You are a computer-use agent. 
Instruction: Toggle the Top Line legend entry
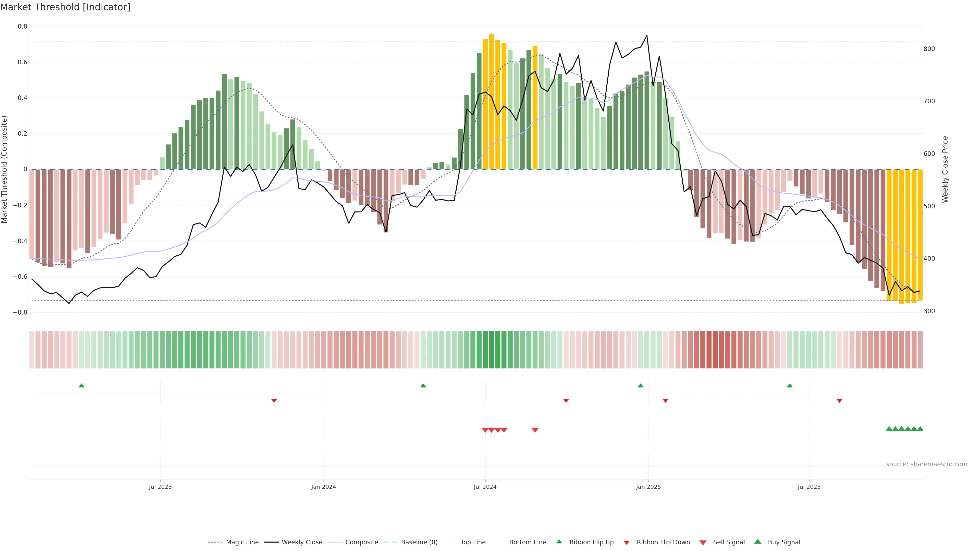click(x=473, y=542)
